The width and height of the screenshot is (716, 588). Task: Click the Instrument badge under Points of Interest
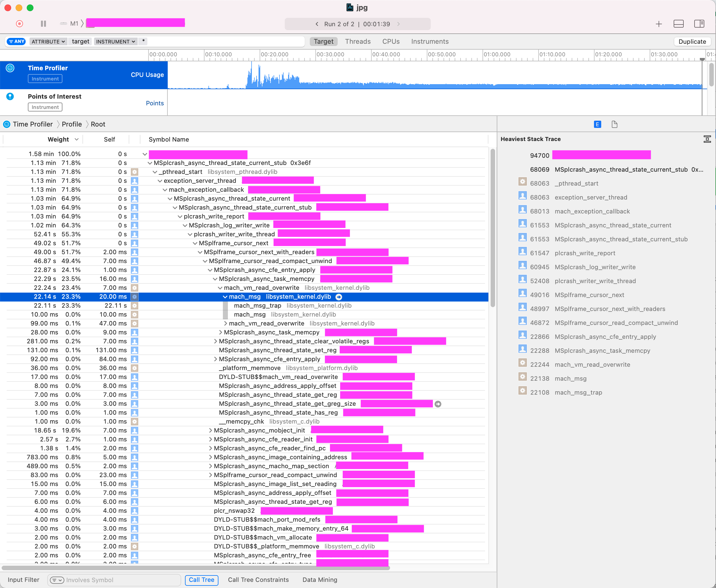coord(45,107)
